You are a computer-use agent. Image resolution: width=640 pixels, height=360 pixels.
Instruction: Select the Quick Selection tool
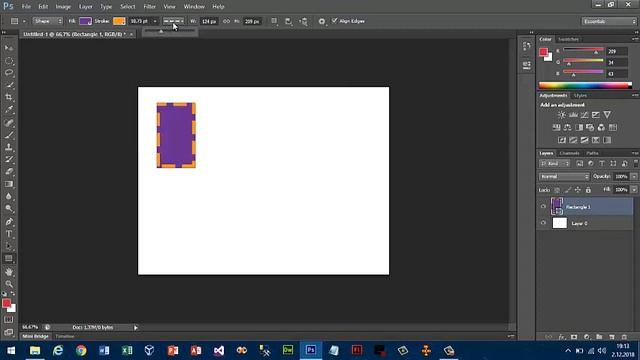point(9,85)
